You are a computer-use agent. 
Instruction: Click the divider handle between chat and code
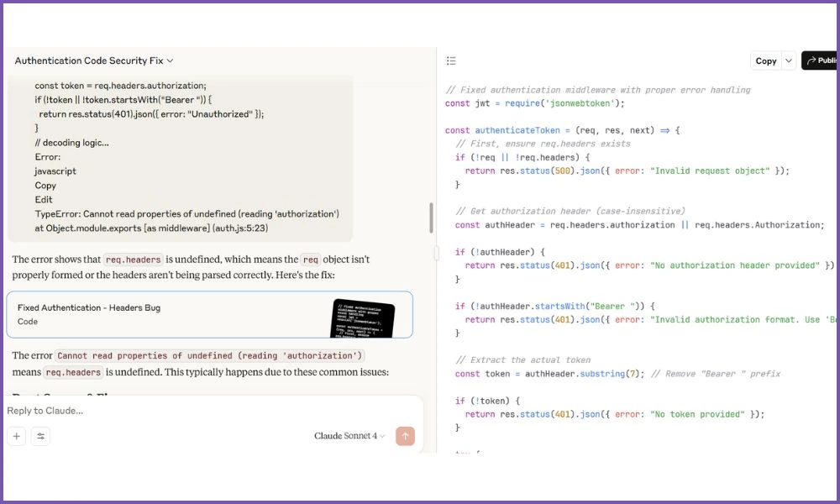click(x=436, y=252)
